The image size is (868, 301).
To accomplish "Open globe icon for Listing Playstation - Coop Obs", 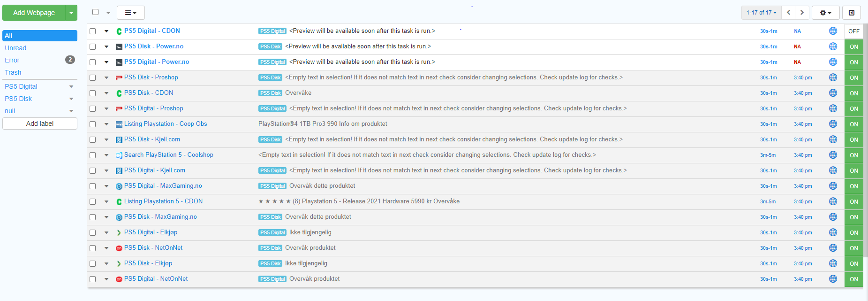I will 833,124.
